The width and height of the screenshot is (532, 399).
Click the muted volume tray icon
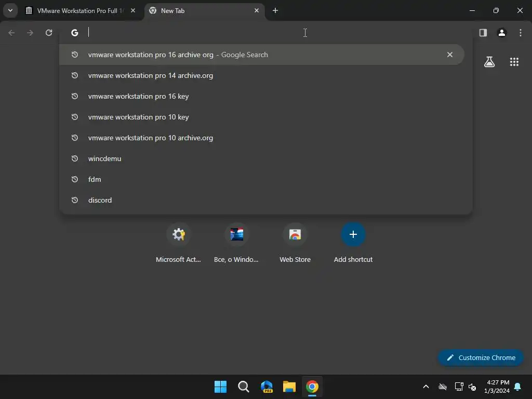click(x=472, y=387)
